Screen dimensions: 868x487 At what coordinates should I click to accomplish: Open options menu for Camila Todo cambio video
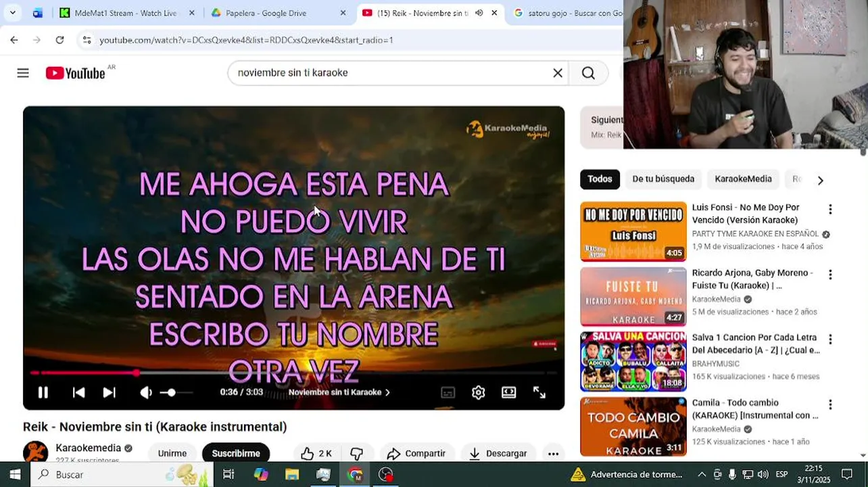pyautogui.click(x=830, y=404)
